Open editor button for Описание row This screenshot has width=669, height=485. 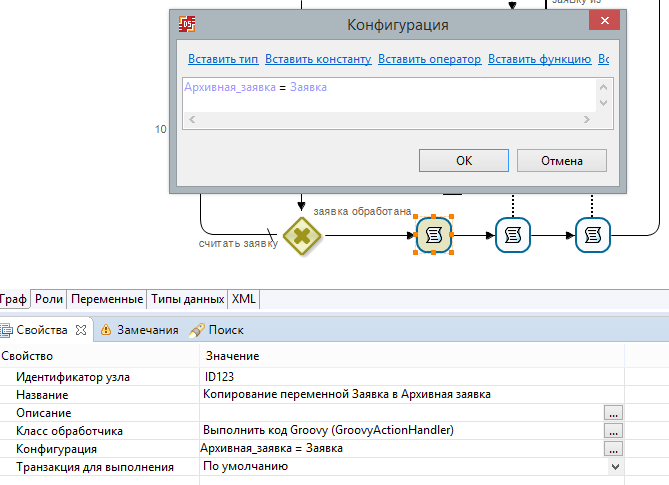click(614, 413)
